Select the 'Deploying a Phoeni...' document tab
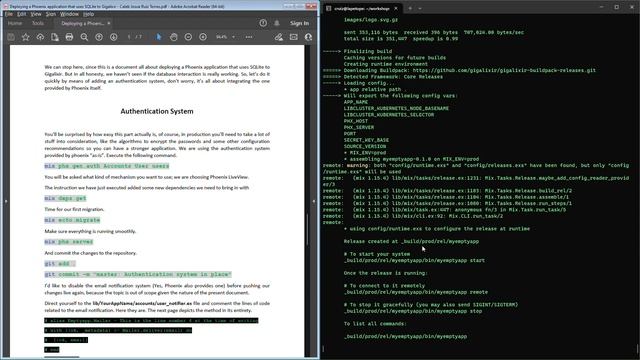The height and width of the screenshot is (360, 640). click(82, 23)
